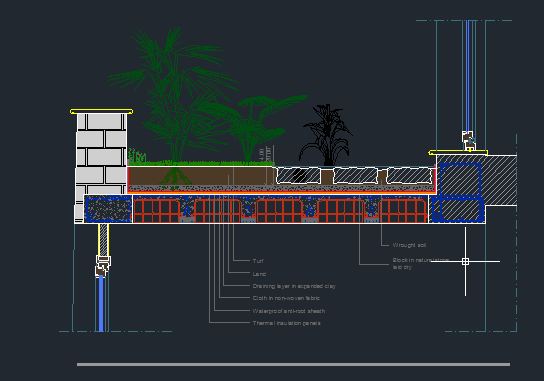This screenshot has width=544, height=381.
Task: Click the 'Draining layer in expanded clay' label
Action: point(294,286)
